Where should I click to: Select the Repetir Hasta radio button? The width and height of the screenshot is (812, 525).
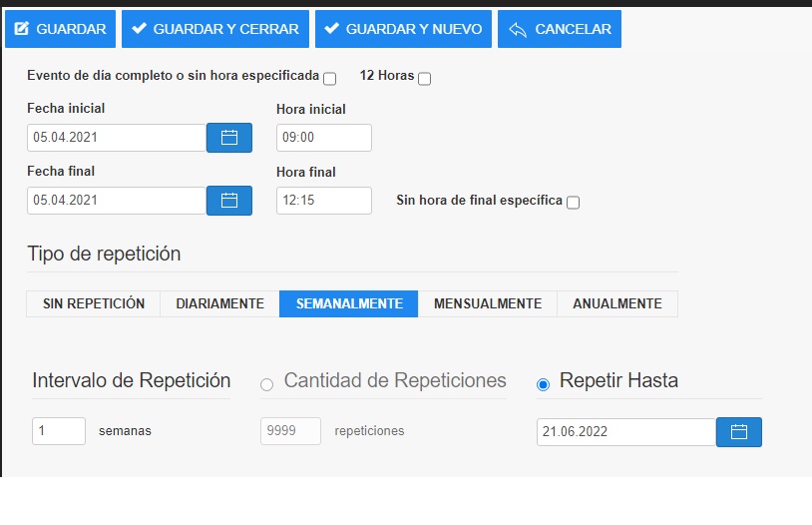pos(543,384)
